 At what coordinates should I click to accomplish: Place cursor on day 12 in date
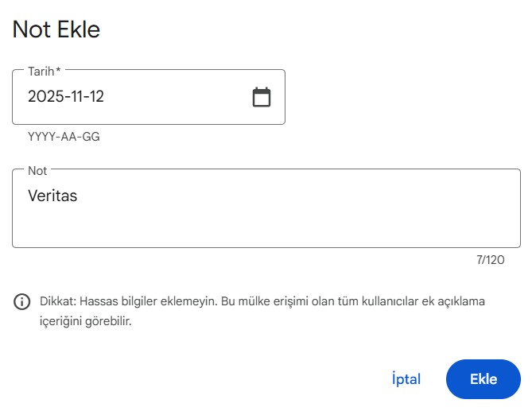(x=96, y=97)
